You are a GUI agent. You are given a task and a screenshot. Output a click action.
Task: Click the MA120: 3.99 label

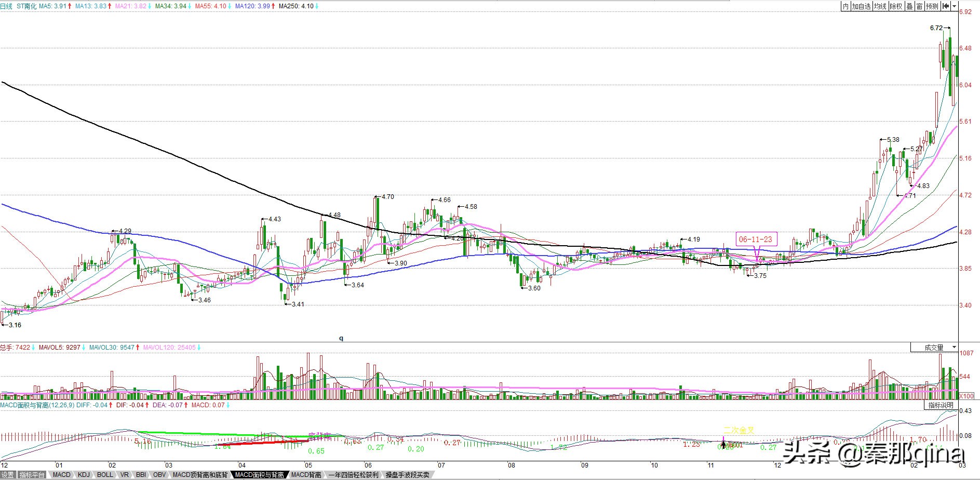click(x=252, y=6)
